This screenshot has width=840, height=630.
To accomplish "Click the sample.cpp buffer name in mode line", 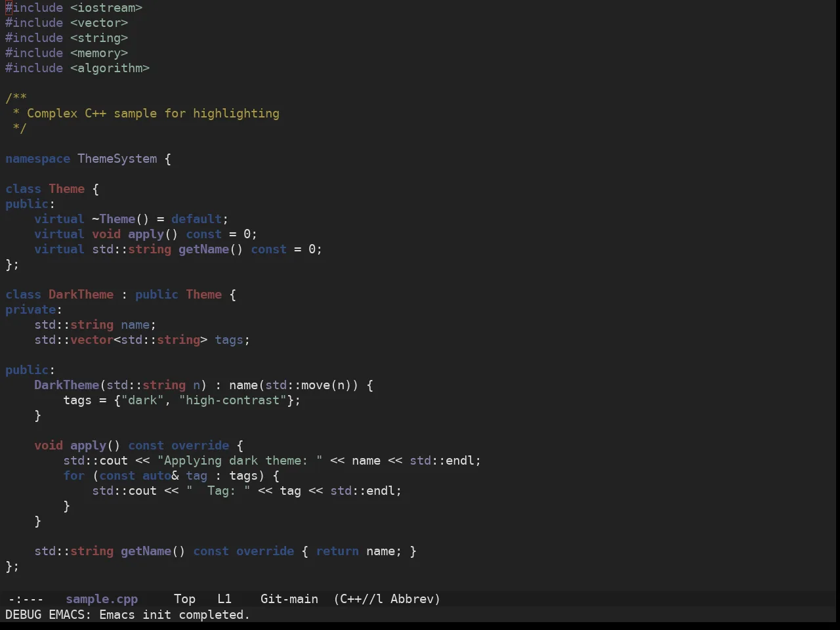I will tap(102, 599).
